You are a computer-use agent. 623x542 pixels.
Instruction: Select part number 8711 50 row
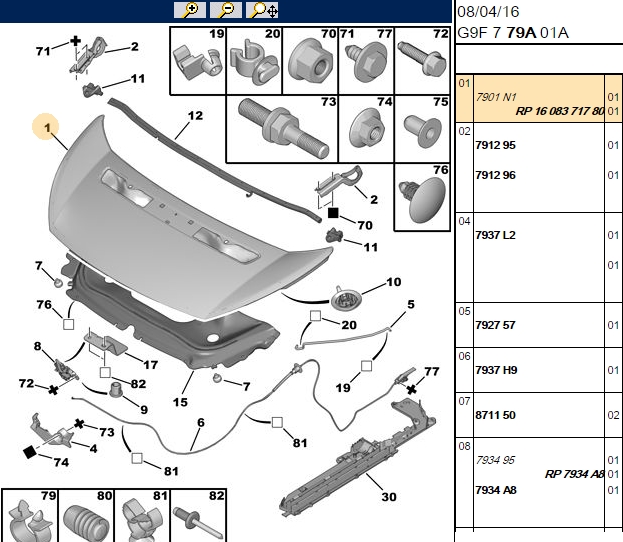click(x=539, y=415)
